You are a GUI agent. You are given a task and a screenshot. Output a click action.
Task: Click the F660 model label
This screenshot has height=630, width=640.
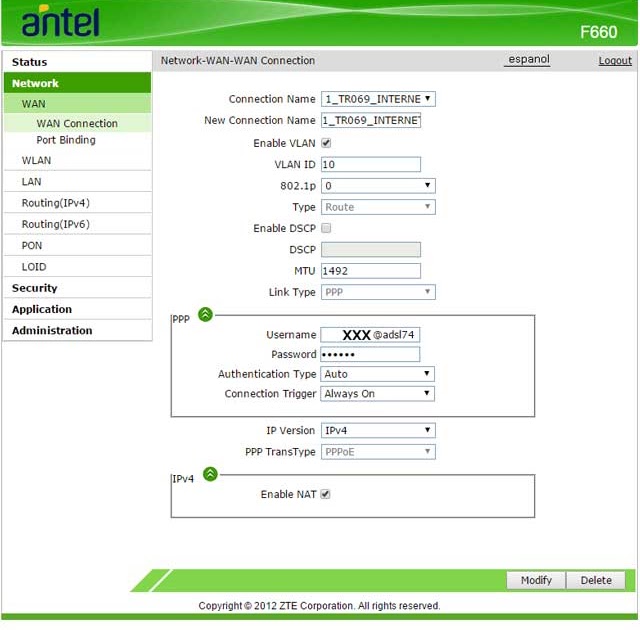tap(598, 32)
